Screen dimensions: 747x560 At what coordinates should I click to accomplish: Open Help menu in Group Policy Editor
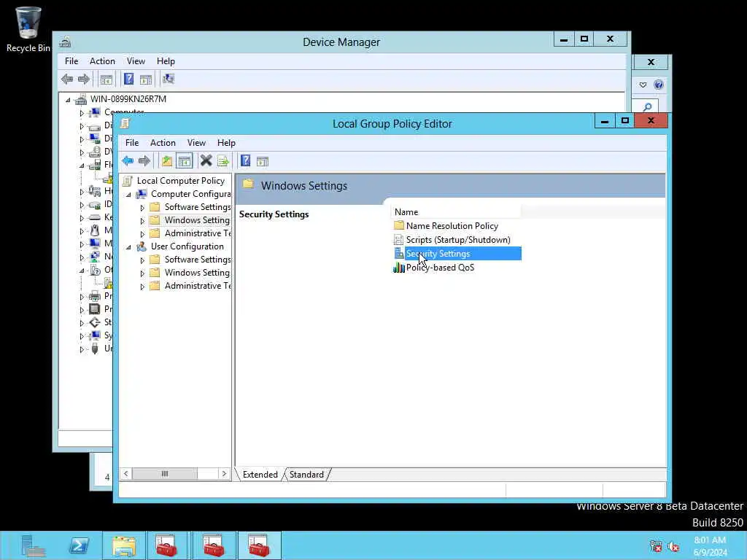[x=226, y=143]
